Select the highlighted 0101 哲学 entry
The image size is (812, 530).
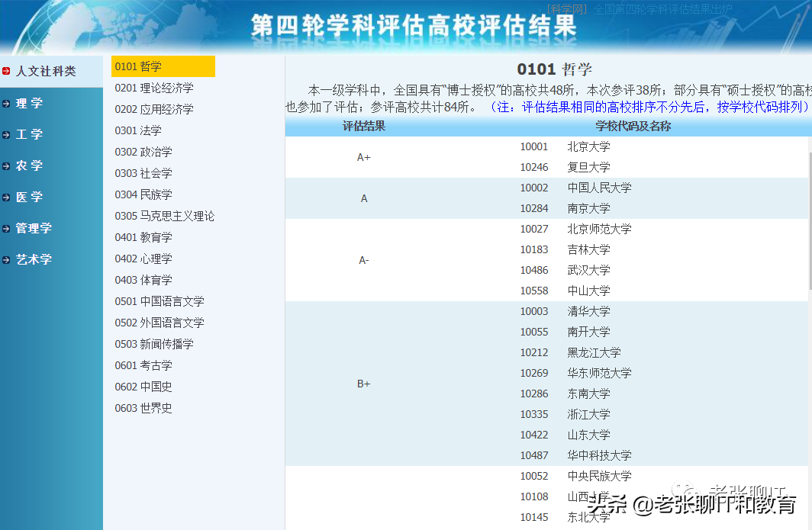(163, 66)
